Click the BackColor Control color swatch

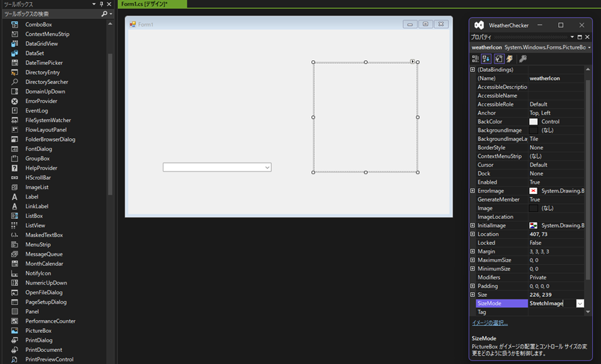[533, 121]
